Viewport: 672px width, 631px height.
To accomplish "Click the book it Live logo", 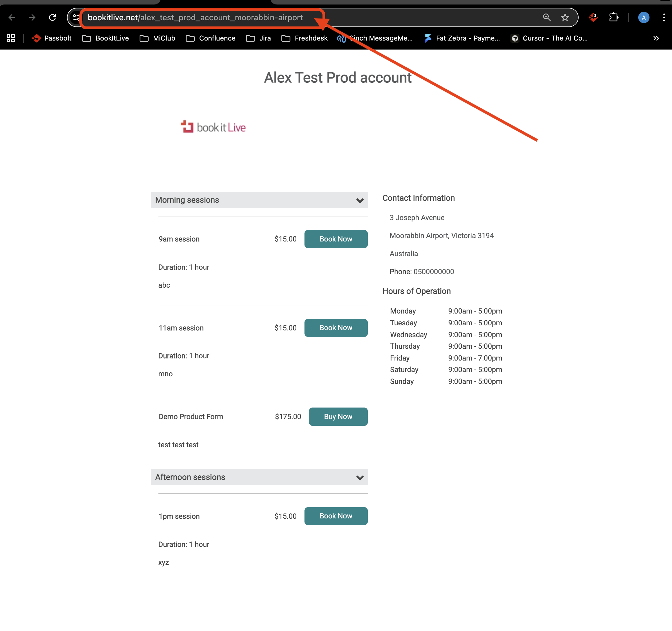I will 213,127.
